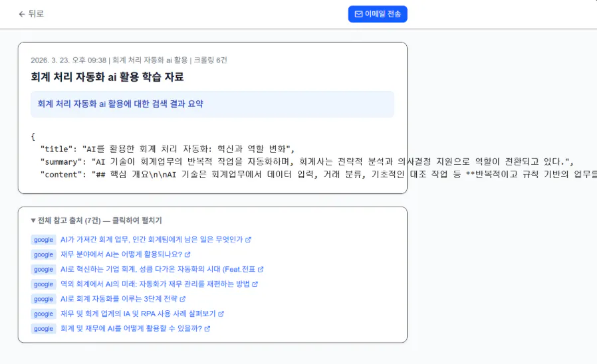Click external-link icon after '인간 회계팀에게 남은 일은 무엇인가'

[248, 240]
